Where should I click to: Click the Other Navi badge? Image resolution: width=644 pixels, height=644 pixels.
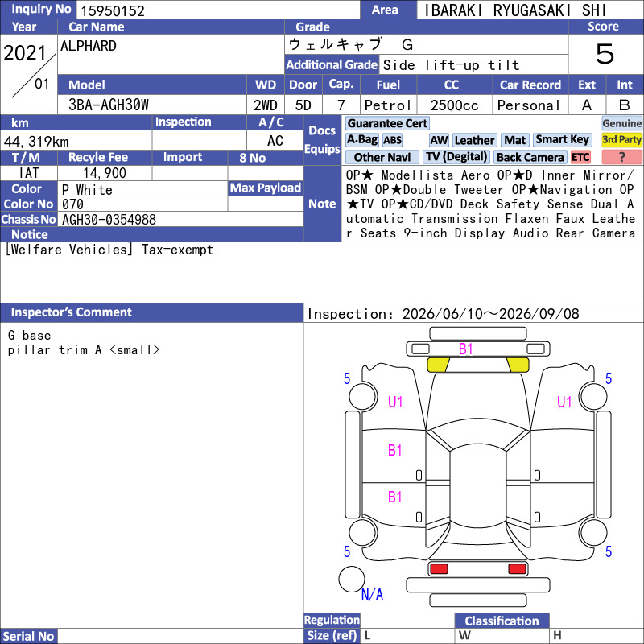point(382,157)
